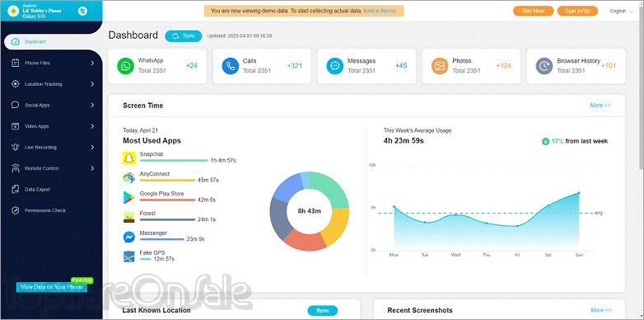Click the orange Photos icon
Image resolution: width=644 pixels, height=320 pixels.
coord(440,66)
